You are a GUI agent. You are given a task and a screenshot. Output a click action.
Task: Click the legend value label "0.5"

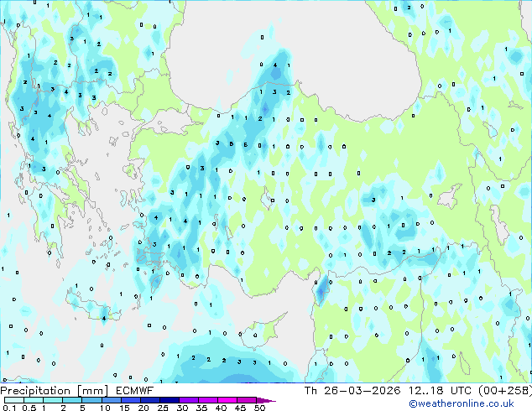click(x=29, y=408)
